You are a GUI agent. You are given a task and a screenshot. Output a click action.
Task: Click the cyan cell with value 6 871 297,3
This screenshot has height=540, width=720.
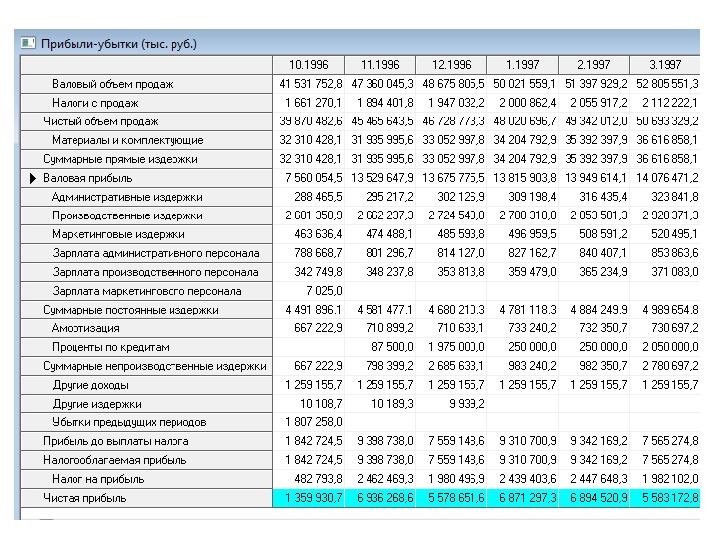(x=523, y=498)
